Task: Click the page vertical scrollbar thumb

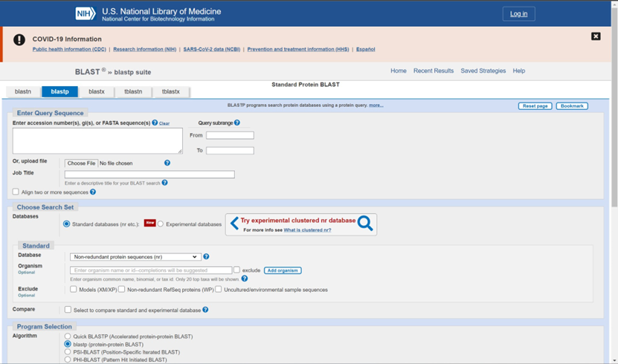Action: [x=614, y=106]
